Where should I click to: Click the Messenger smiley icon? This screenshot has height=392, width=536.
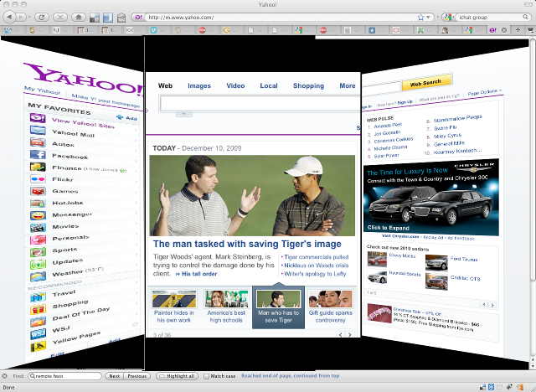pyautogui.click(x=38, y=215)
